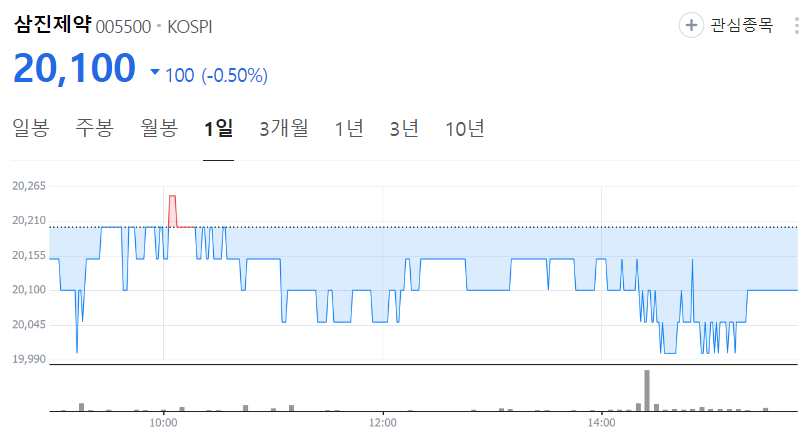Click the red price spike on chart
Screen dimensions: 810x431
point(173,211)
